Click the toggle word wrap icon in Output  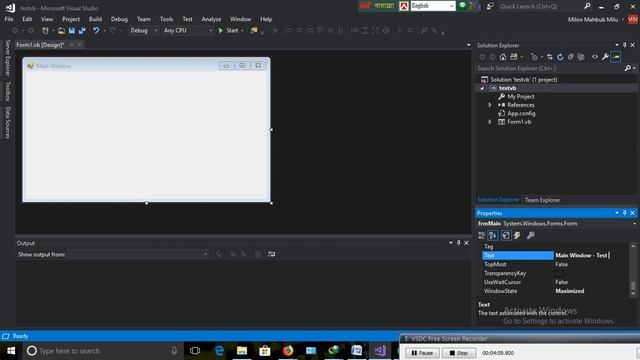pos(271,254)
